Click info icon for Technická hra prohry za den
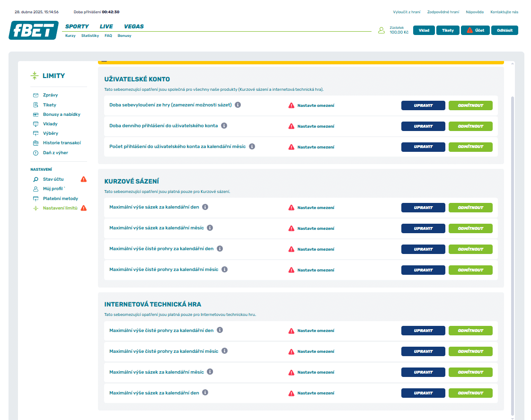 coord(220,330)
